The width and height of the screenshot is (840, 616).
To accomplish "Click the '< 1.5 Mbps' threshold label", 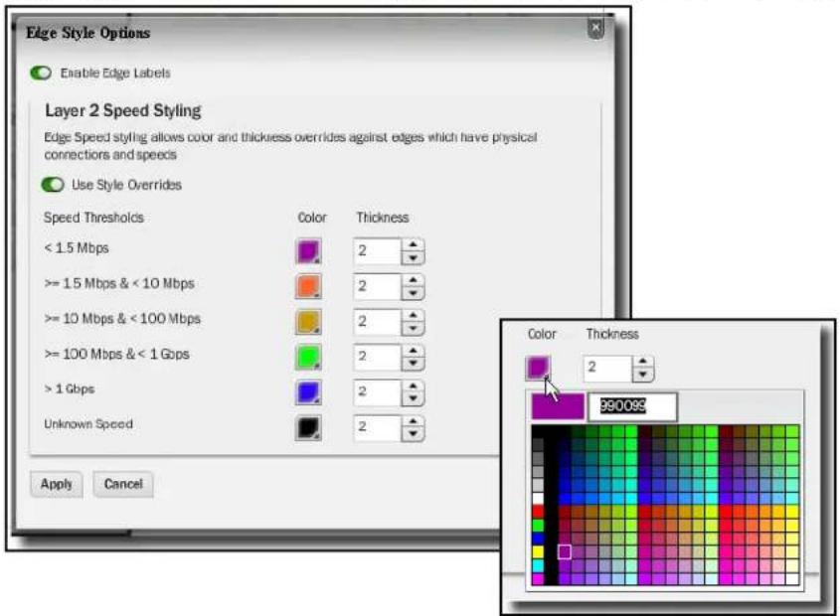I will pyautogui.click(x=77, y=248).
